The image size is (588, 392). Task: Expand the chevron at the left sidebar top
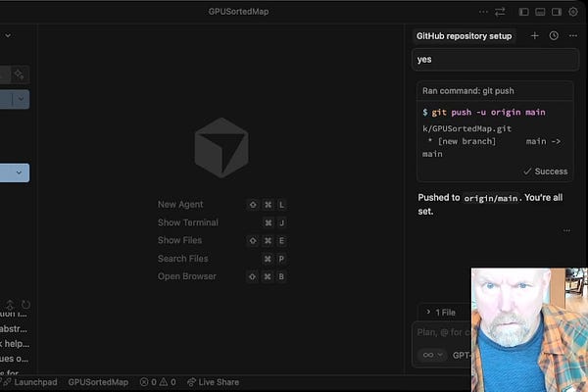(8, 35)
